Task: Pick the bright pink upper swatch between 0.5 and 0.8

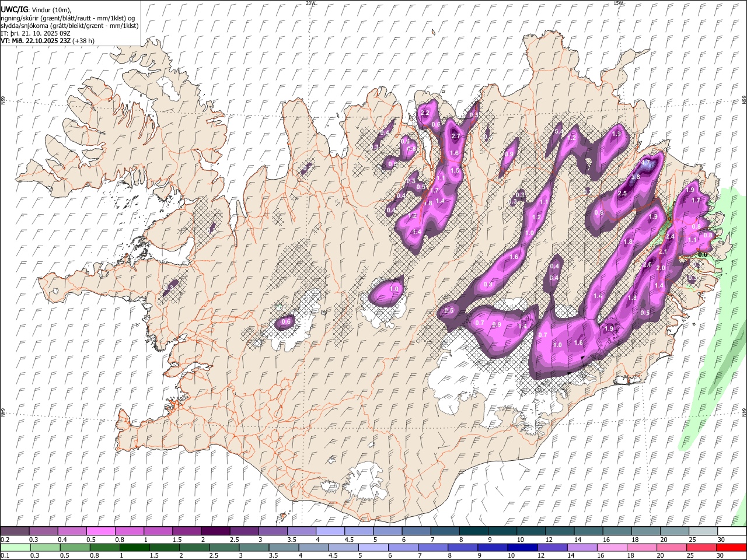Action: pyautogui.click(x=101, y=531)
